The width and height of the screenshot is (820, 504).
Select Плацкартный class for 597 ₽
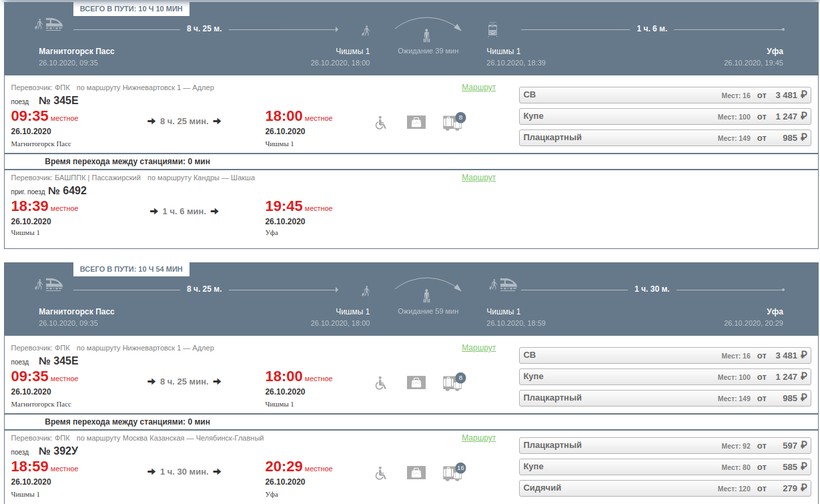pos(665,445)
